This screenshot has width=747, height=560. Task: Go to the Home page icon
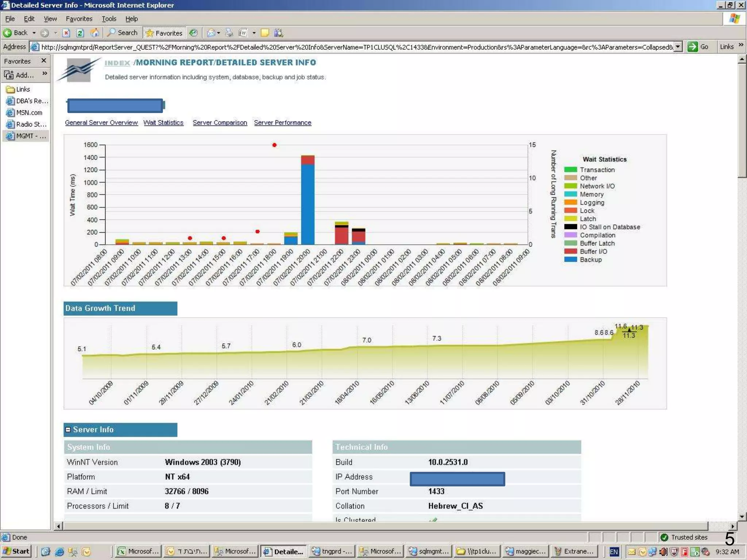click(94, 33)
